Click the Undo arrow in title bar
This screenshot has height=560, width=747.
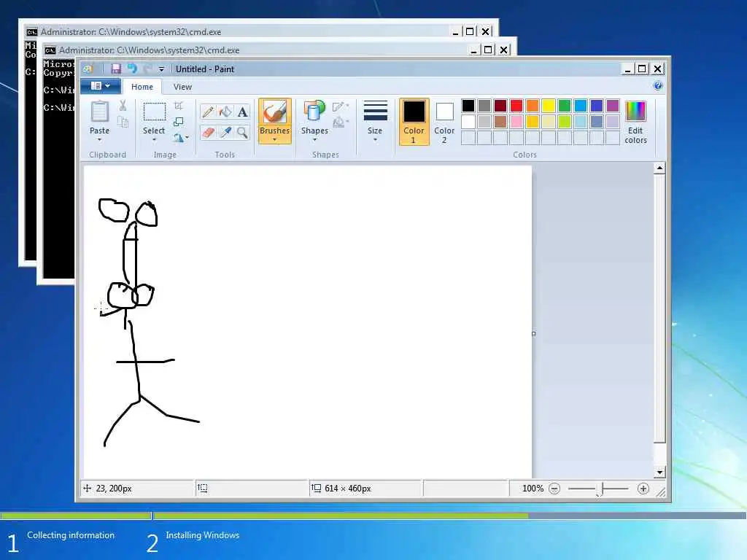tap(132, 69)
